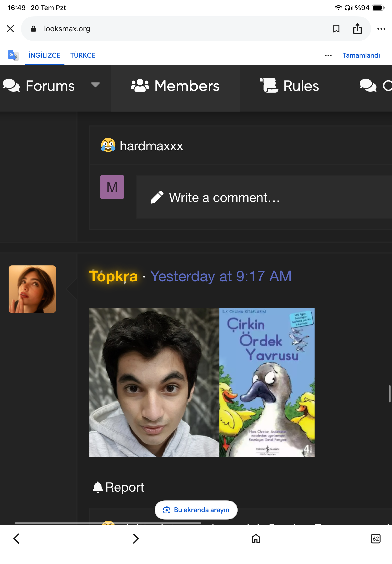
Task: Select the İNGİLİZCE language tab
Action: coord(44,55)
